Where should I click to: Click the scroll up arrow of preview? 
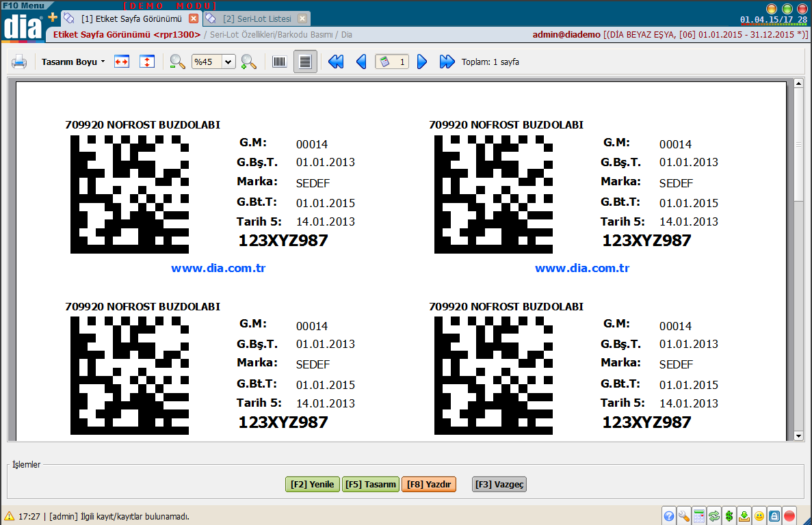tap(798, 83)
